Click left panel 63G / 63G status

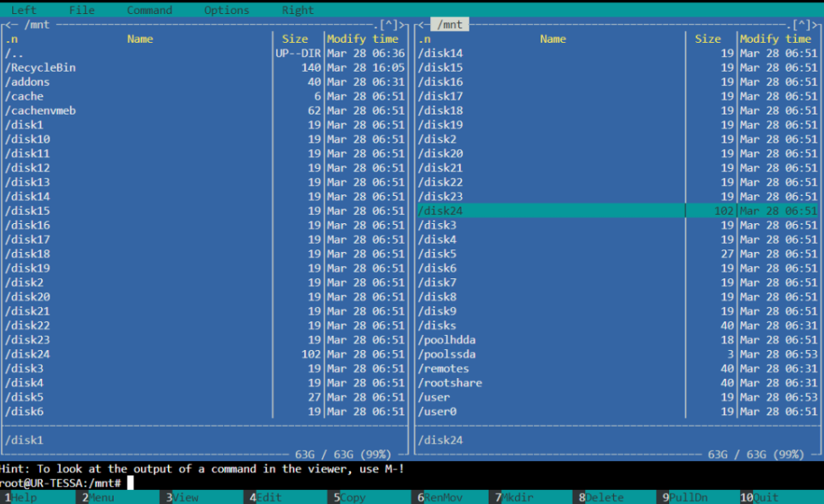(x=343, y=454)
